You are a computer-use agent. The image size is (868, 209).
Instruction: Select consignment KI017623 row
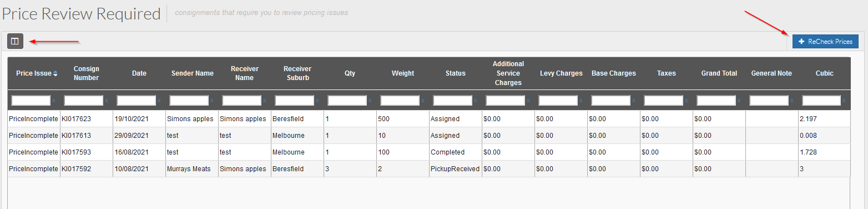(x=428, y=119)
